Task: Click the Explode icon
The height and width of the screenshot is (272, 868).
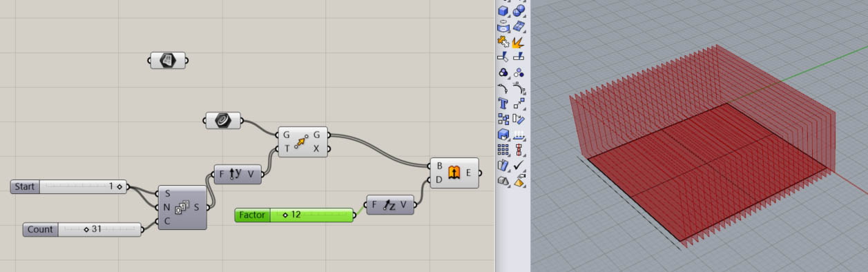Action: 519,41
